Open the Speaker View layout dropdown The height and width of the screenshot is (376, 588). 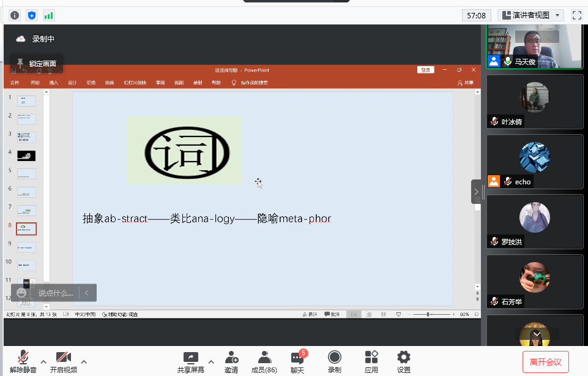point(530,15)
